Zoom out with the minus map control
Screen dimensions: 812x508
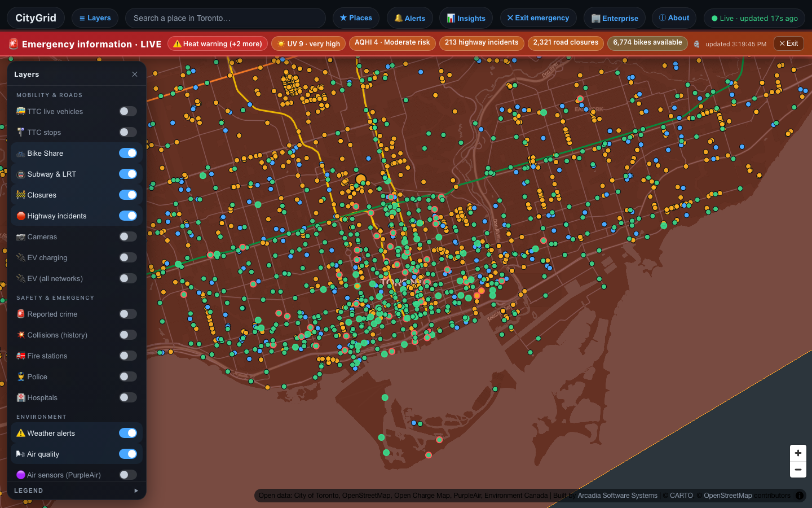coord(798,470)
